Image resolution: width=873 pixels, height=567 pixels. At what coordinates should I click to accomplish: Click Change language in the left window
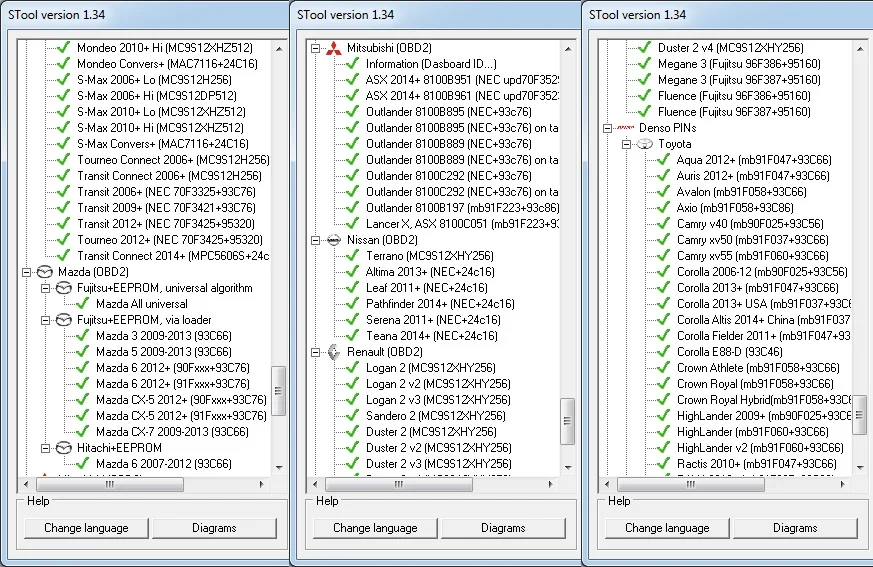[x=86, y=528]
